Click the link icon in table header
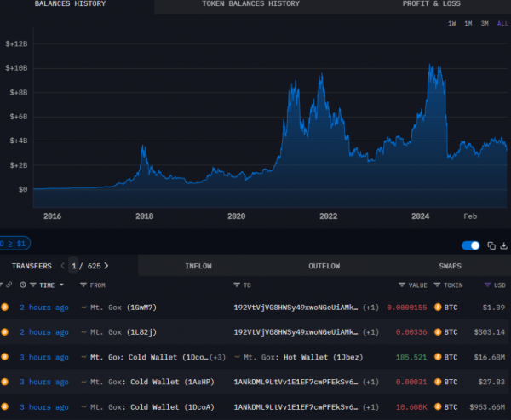511x420 pixels. [9, 285]
